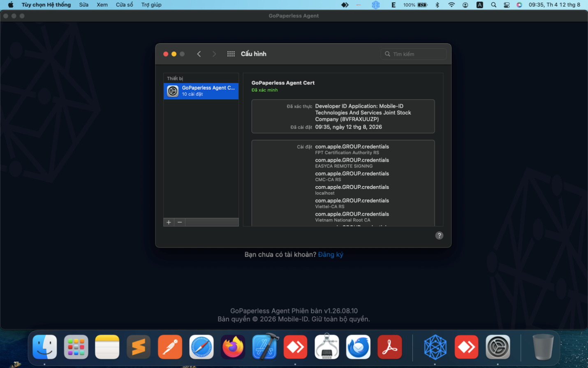This screenshot has width=588, height=368.
Task: Open Adobe Acrobat from the Dock
Action: click(389, 347)
